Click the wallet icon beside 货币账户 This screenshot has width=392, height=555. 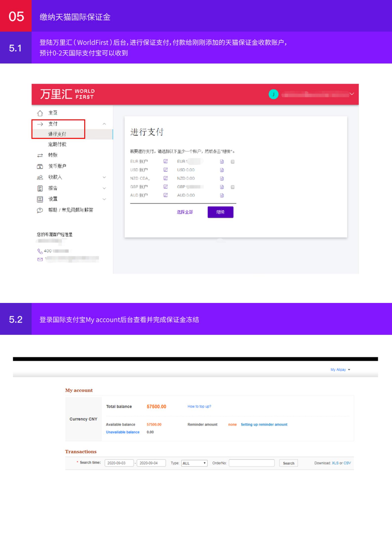40,166
